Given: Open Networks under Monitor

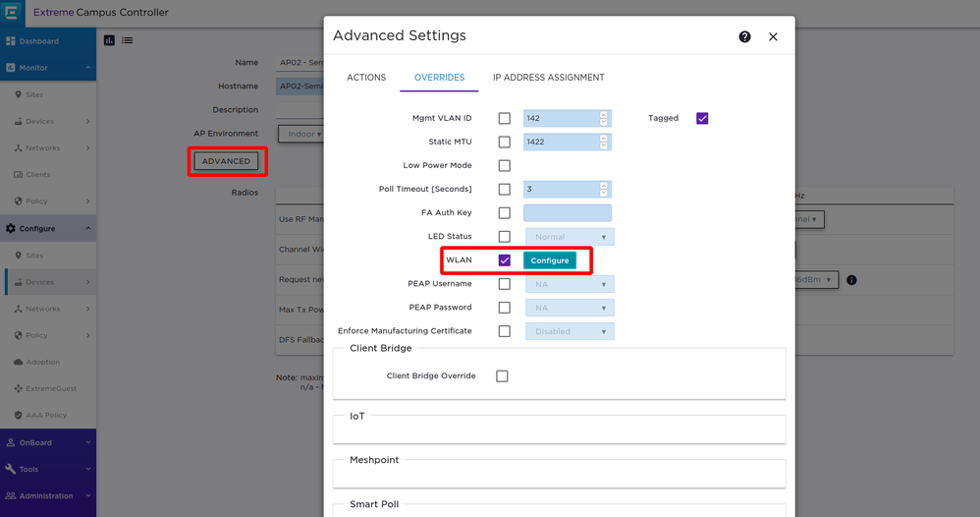Looking at the screenshot, I should coord(48,147).
